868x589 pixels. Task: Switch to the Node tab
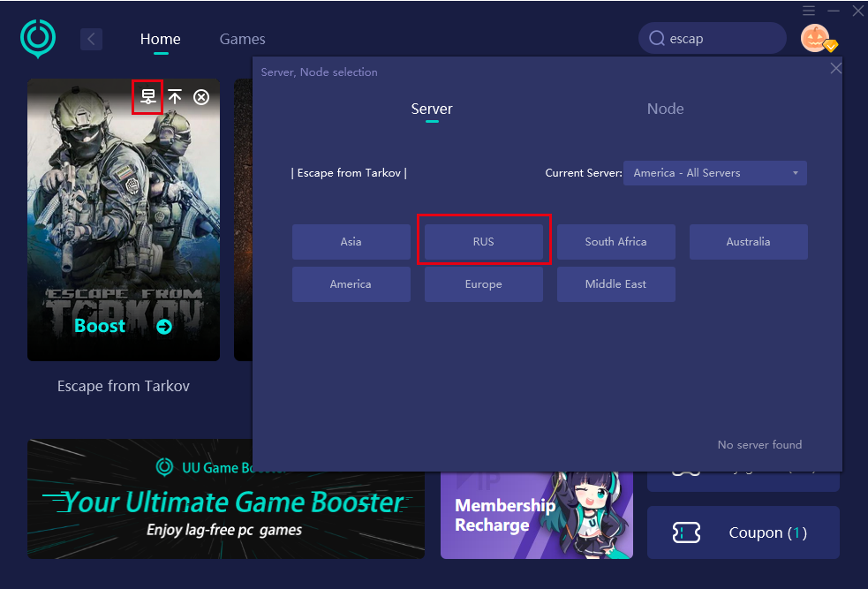[666, 109]
